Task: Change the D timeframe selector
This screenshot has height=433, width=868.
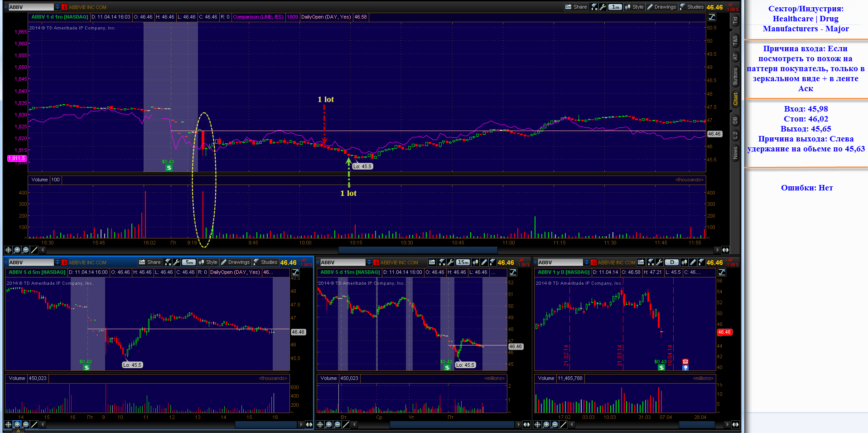Action: click(672, 262)
